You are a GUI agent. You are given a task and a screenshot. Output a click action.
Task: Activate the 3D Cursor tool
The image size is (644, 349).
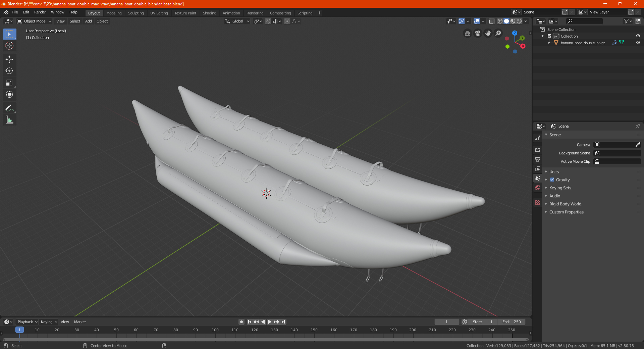click(9, 46)
